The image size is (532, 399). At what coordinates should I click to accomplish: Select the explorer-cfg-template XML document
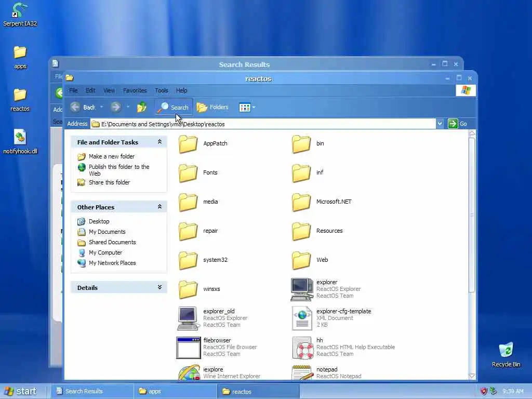coord(331,318)
